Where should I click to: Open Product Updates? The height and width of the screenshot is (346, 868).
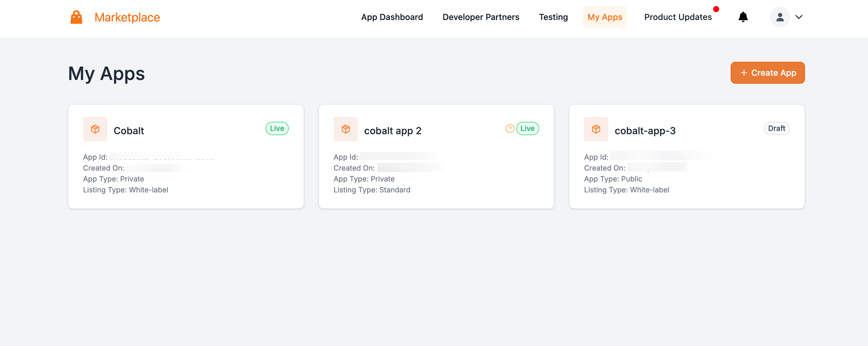[x=678, y=17]
